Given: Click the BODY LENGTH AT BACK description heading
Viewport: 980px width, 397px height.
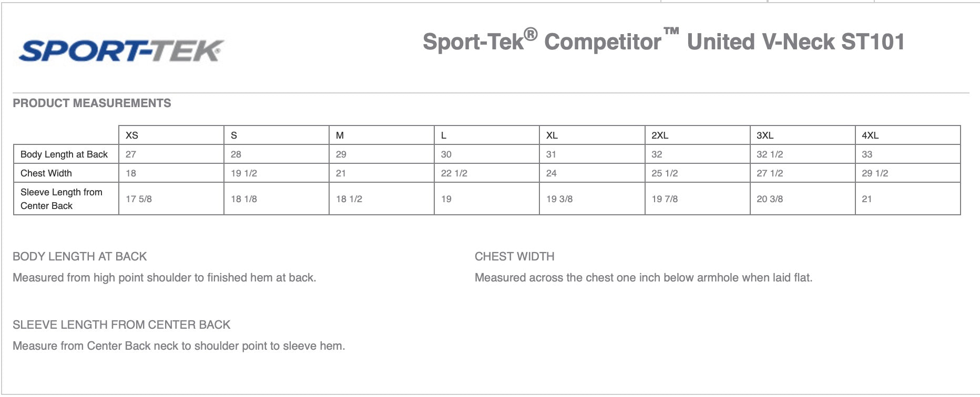Looking at the screenshot, I should coord(79,256).
